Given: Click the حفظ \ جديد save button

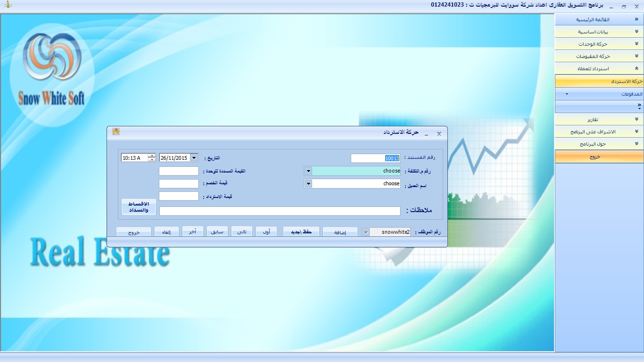Looking at the screenshot, I should [301, 232].
